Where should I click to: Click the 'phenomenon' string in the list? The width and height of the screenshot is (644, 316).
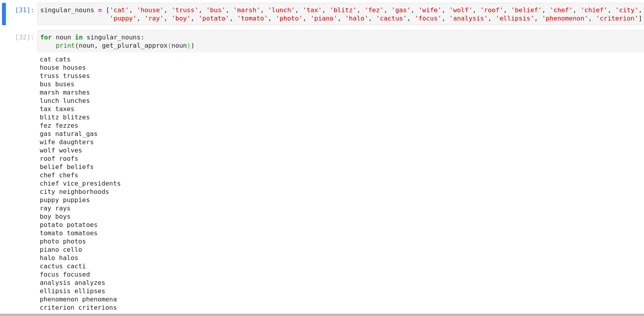point(565,19)
